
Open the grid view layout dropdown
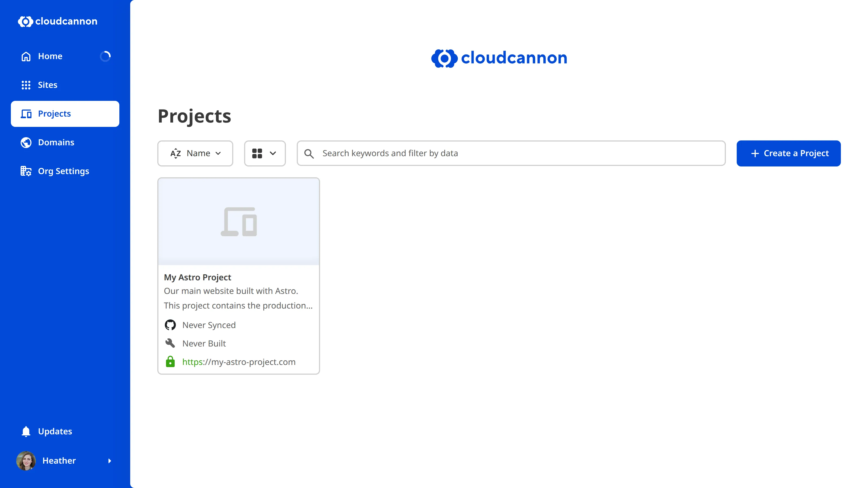[265, 153]
